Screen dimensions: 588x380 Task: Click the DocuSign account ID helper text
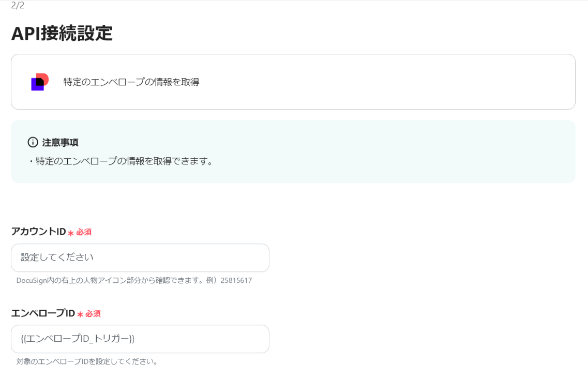(x=134, y=280)
